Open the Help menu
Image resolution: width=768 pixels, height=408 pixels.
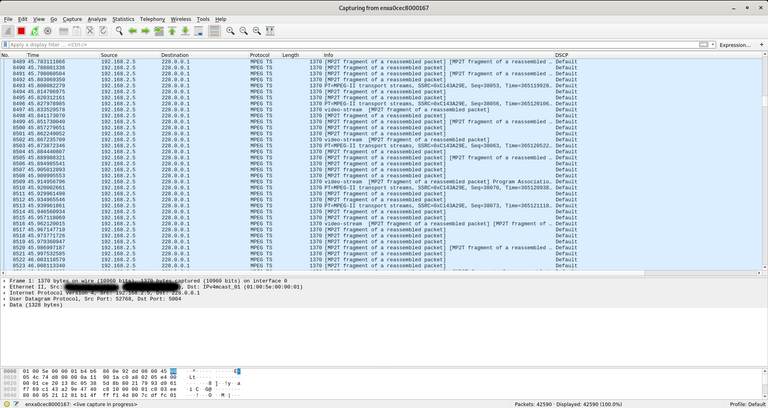(220, 19)
